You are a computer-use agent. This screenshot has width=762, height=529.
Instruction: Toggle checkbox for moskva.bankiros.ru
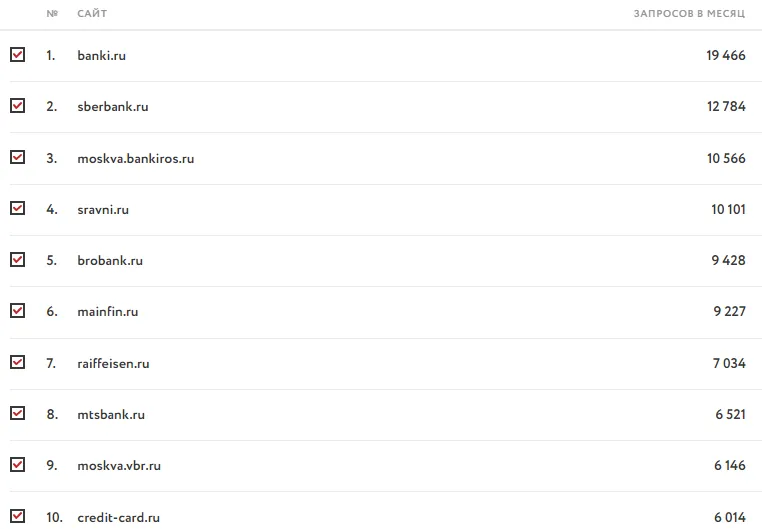pyautogui.click(x=17, y=157)
